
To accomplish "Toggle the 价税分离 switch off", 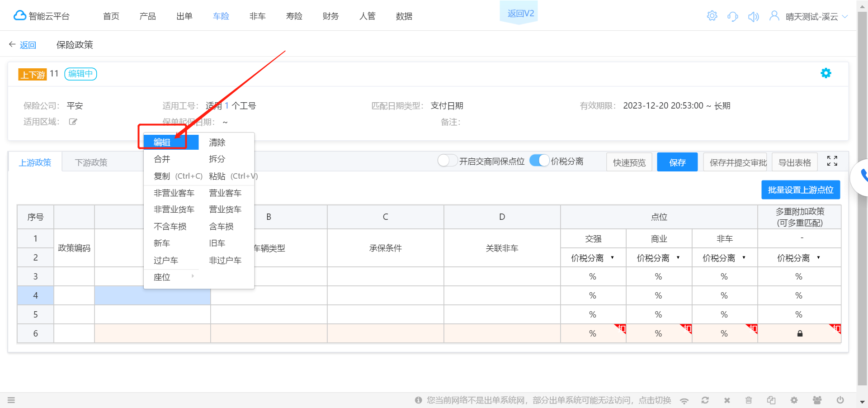I will tap(539, 161).
